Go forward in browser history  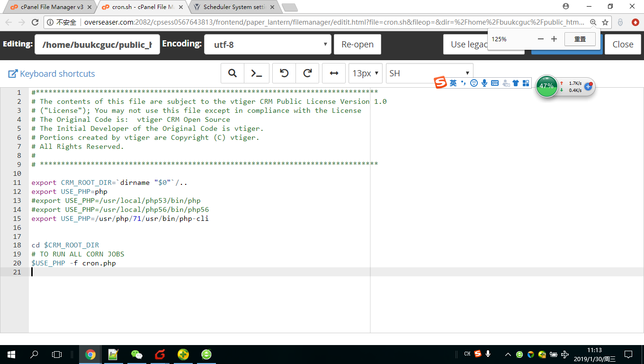coord(22,22)
